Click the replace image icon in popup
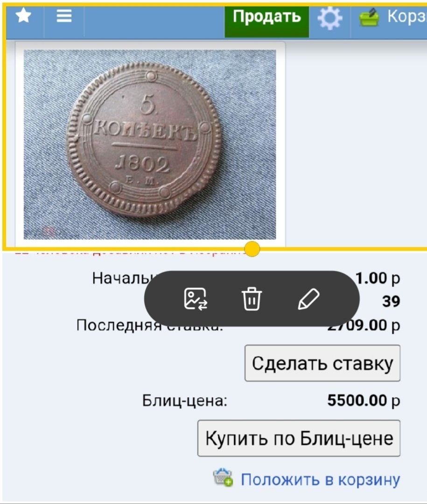This screenshot has height=504, width=427. tap(196, 299)
